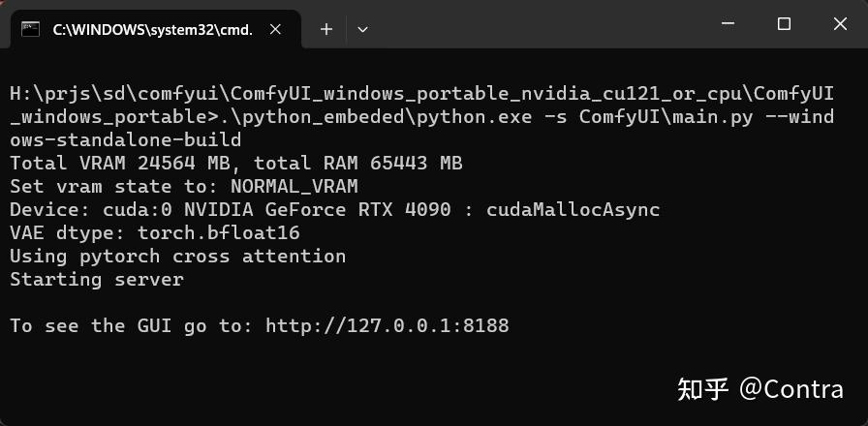Open a new terminal tab
The height and width of the screenshot is (426, 868).
pos(326,29)
